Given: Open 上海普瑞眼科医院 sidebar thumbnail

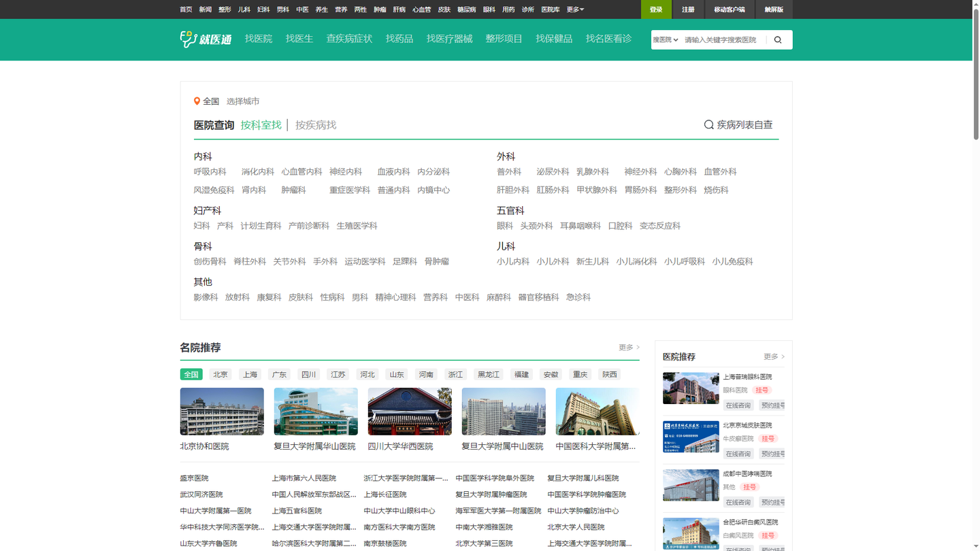Looking at the screenshot, I should coord(691,388).
